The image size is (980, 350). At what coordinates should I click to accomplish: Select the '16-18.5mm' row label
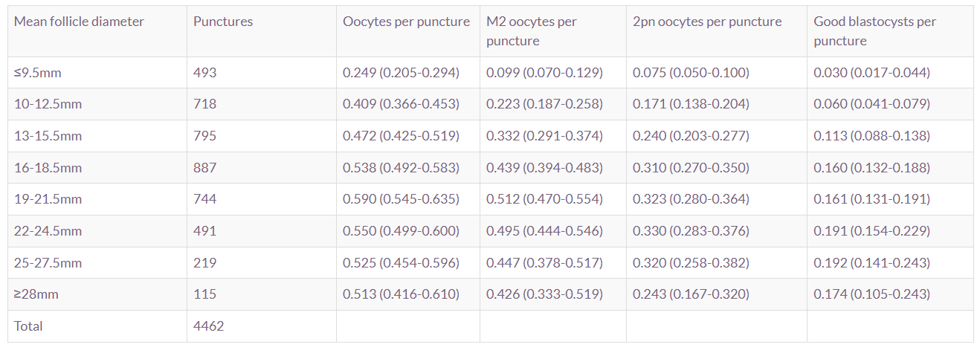(x=48, y=168)
